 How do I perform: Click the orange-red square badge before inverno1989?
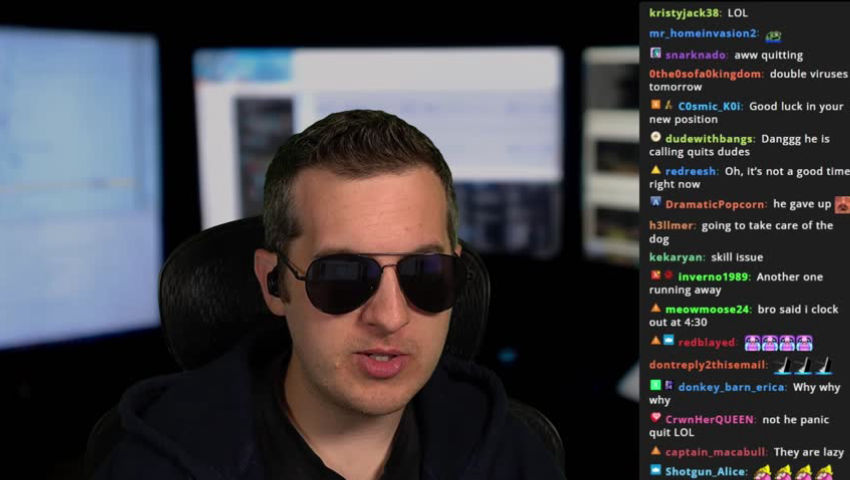coord(655,275)
